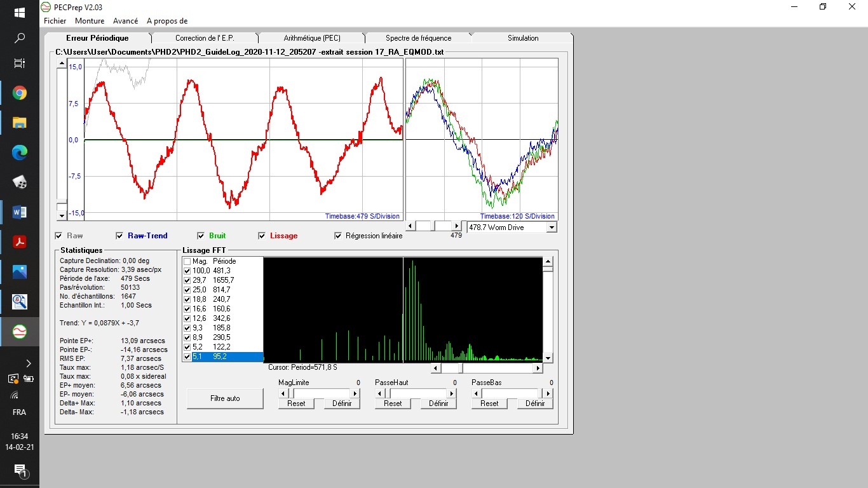
Task: Click down arrow of FFT spectrum vertical scrollbar
Action: point(548,358)
